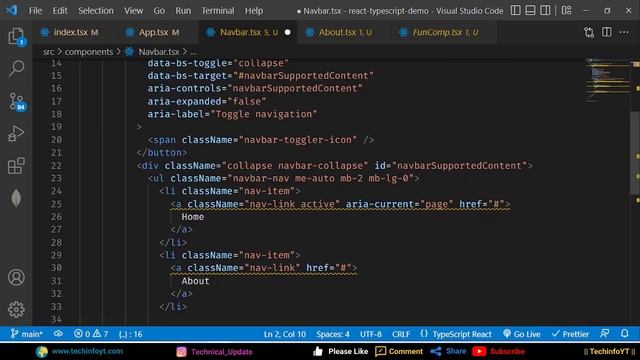Image resolution: width=640 pixels, height=360 pixels.
Task: Click Open Changes compare icon
Action: click(589, 32)
